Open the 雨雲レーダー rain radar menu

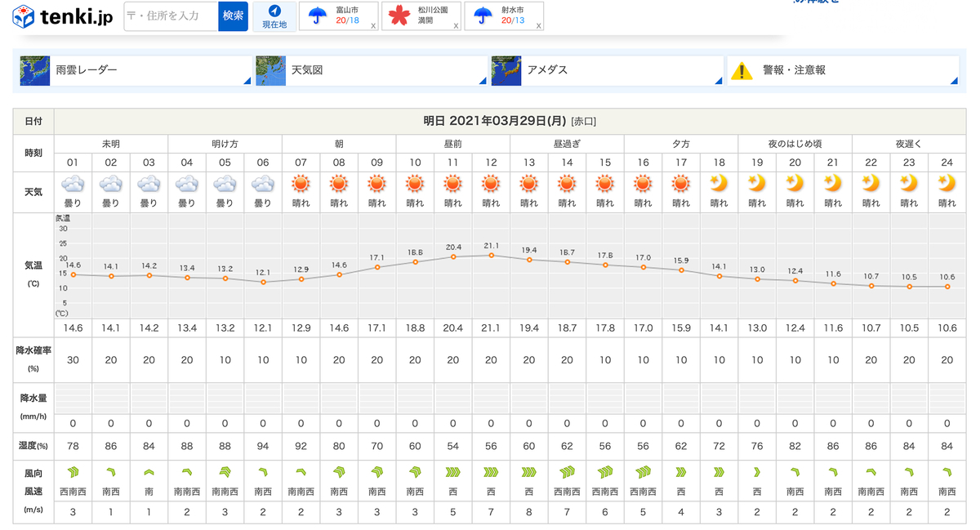coord(135,70)
